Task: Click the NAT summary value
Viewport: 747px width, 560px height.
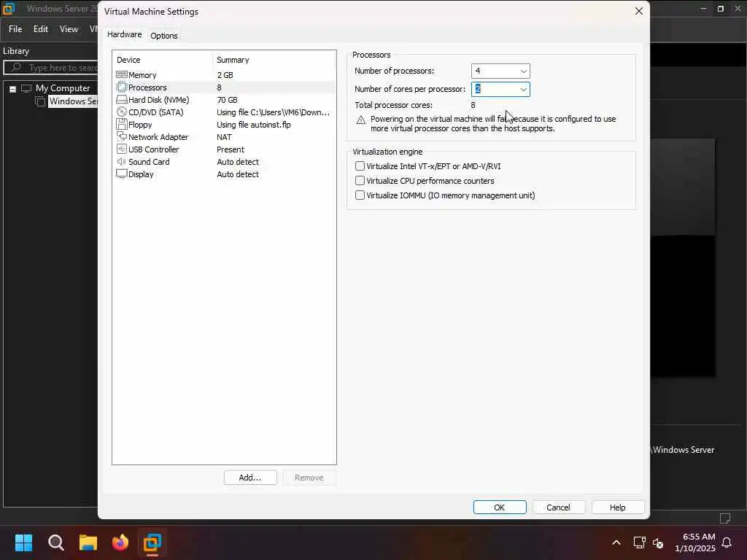Action: (224, 137)
